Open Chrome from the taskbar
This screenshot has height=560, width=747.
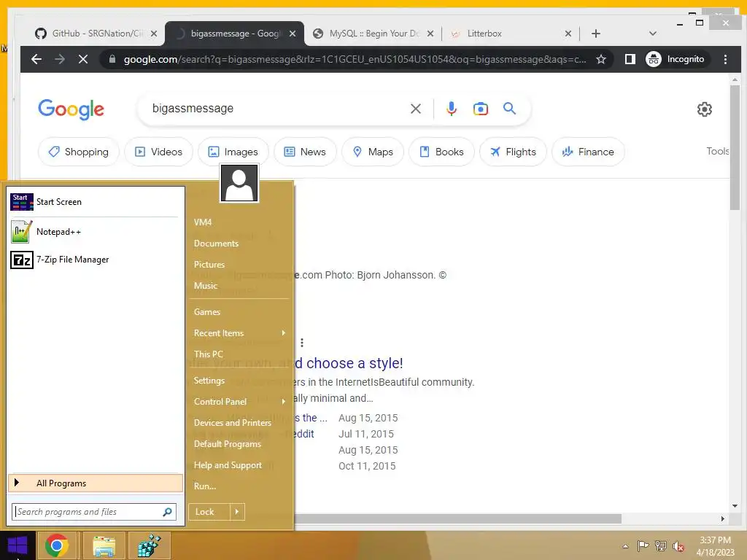tap(57, 545)
